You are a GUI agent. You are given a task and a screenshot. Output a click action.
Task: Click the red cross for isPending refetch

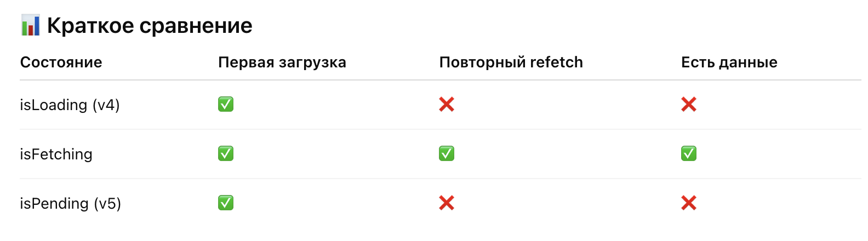447,203
